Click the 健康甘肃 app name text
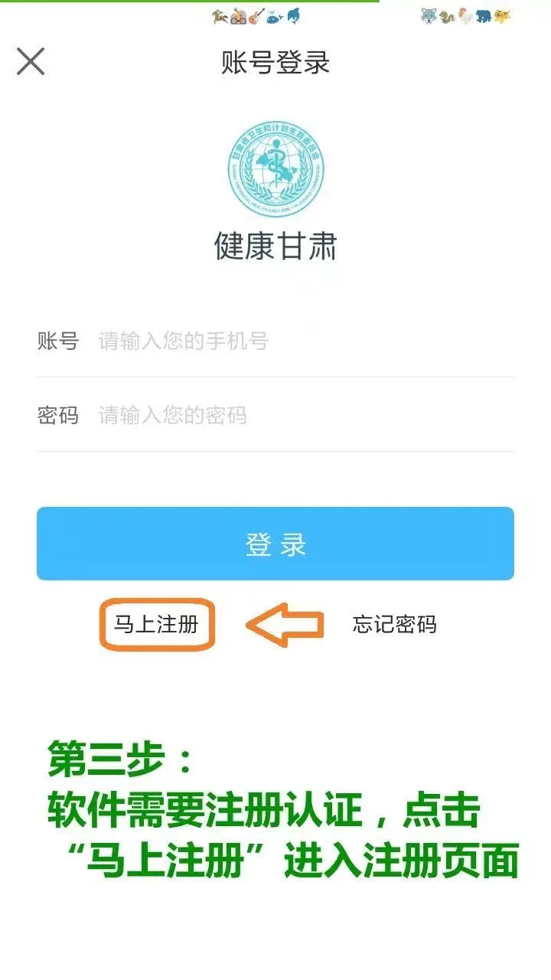The width and height of the screenshot is (551, 980). (x=275, y=246)
